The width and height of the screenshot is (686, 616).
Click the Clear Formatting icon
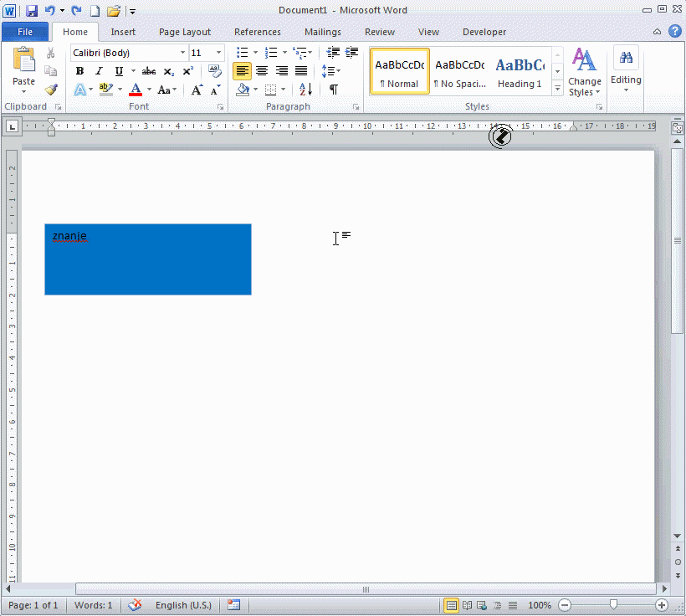(x=215, y=71)
